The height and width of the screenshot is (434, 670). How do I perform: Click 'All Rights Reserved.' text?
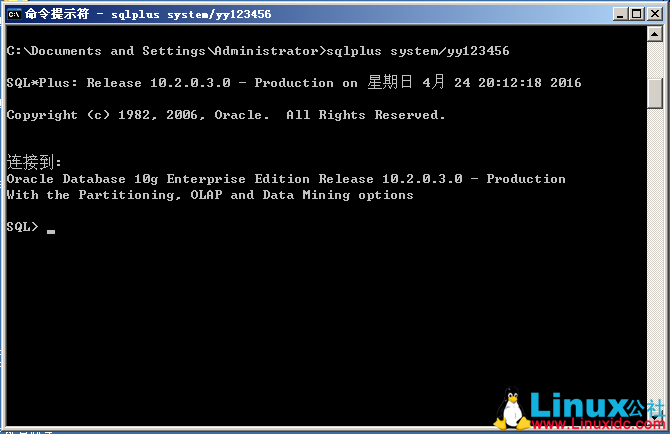(x=366, y=115)
